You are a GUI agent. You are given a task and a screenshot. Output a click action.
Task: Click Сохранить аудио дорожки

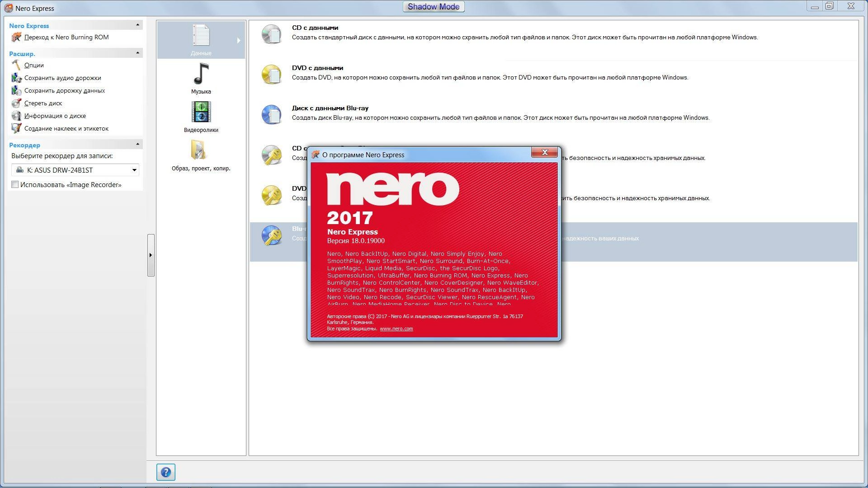(63, 78)
